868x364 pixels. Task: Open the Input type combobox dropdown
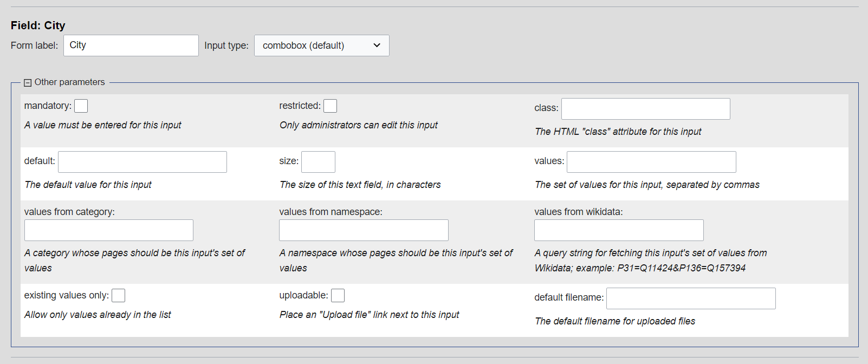click(321, 45)
